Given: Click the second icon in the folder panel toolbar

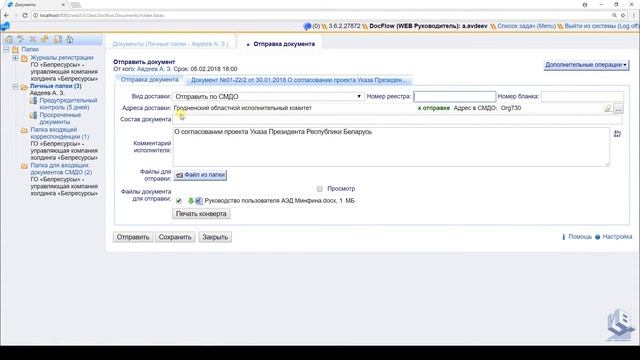Looking at the screenshot, I should click(20, 39).
